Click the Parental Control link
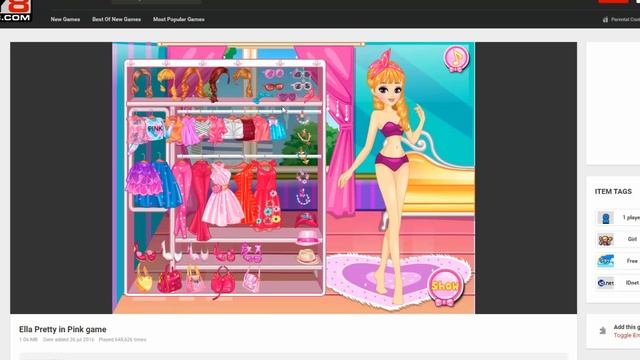Viewport: 640px width, 360px height. [622, 19]
